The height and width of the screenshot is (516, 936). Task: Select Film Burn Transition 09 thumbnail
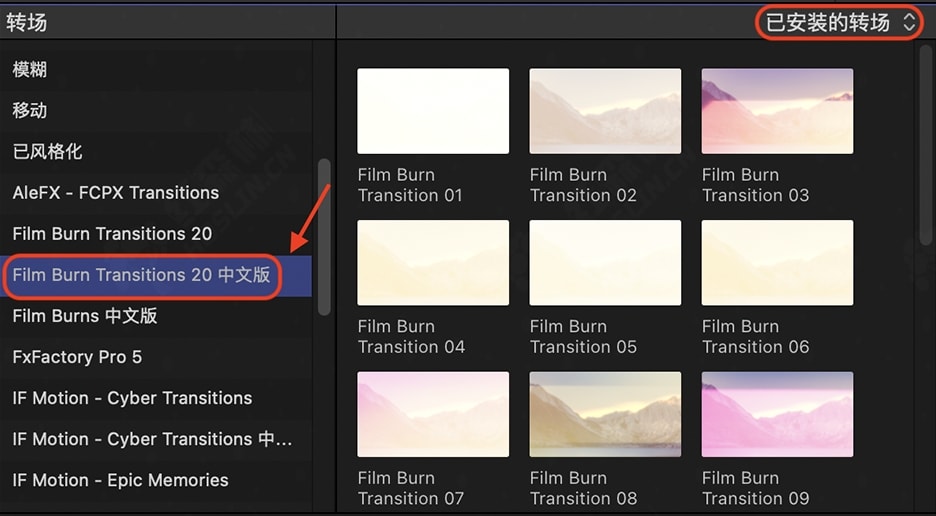[x=777, y=414]
